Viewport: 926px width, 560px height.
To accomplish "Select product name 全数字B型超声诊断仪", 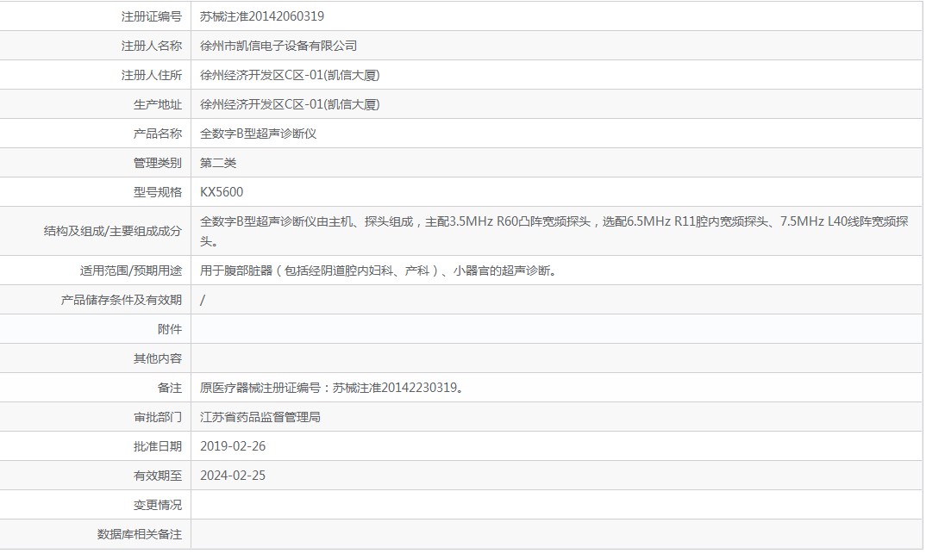I will coord(258,134).
